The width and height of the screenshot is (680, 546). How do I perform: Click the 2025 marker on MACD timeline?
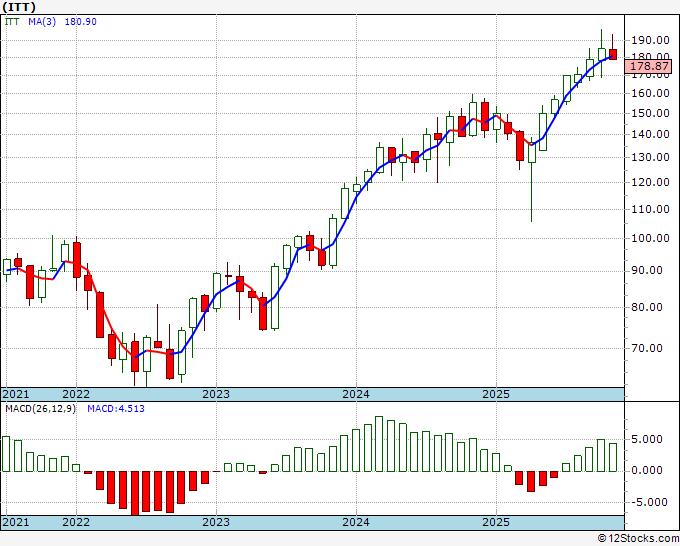click(496, 522)
